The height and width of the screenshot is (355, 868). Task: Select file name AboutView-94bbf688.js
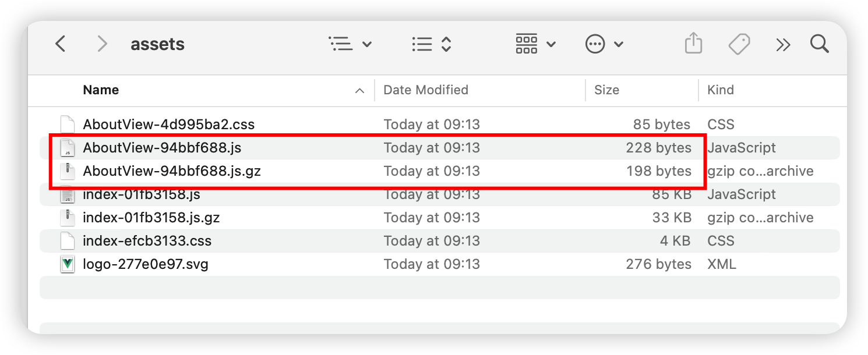click(162, 148)
